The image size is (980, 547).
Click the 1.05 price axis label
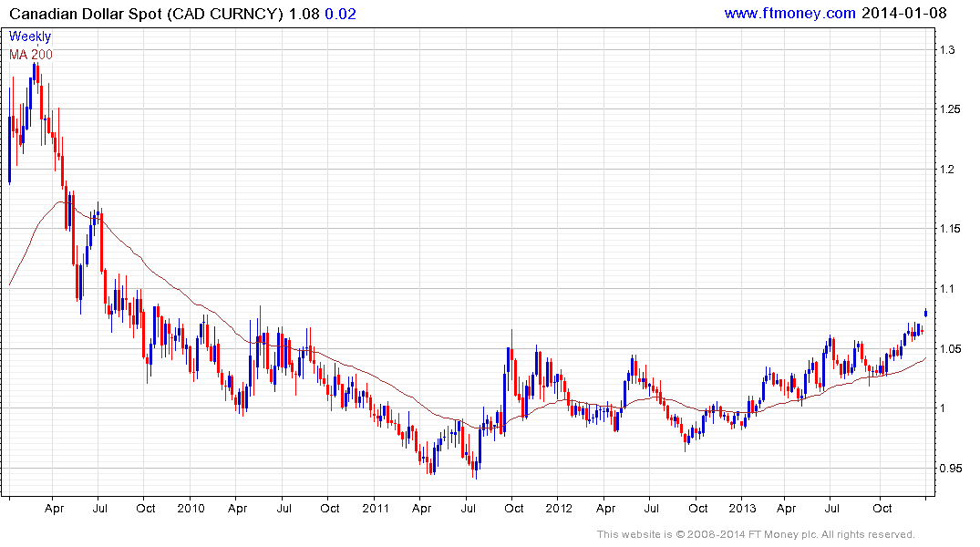(x=950, y=349)
